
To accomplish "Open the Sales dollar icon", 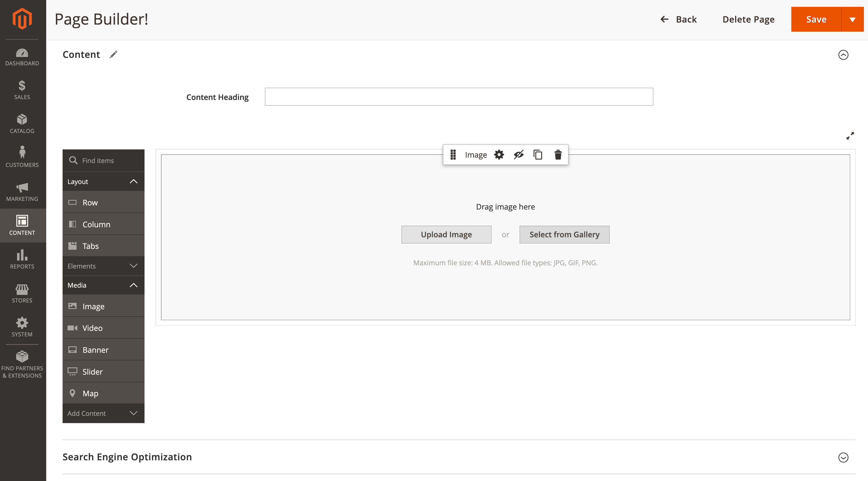I will pyautogui.click(x=22, y=86).
